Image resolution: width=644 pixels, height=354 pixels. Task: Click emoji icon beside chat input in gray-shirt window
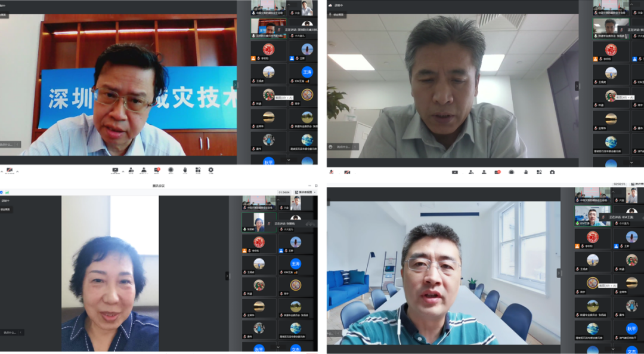330,147
